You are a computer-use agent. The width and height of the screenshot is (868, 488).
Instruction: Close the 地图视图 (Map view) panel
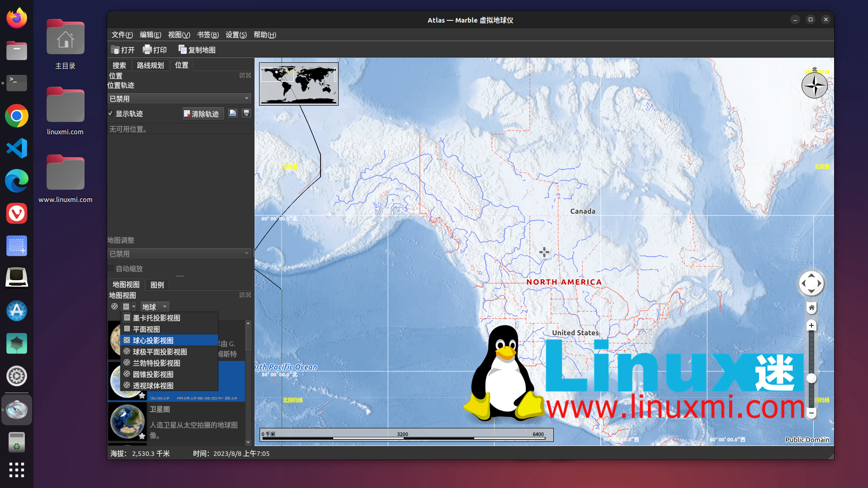249,295
